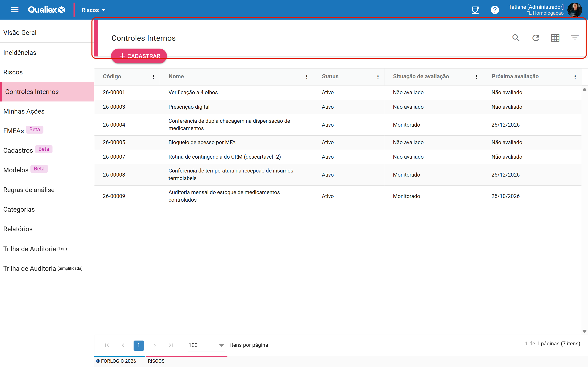Open the help question mark icon
The width and height of the screenshot is (588, 367).
[495, 10]
